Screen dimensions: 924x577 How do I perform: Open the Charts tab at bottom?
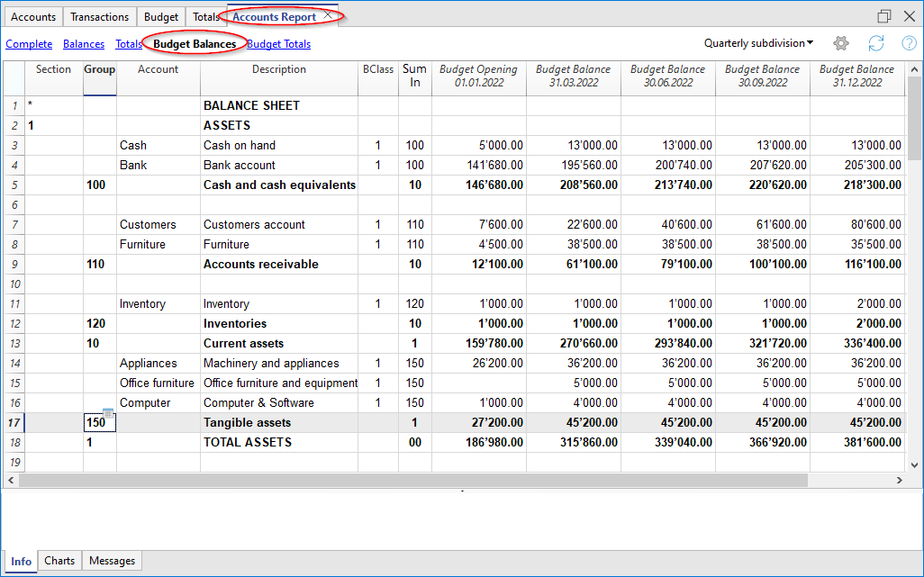click(x=59, y=561)
